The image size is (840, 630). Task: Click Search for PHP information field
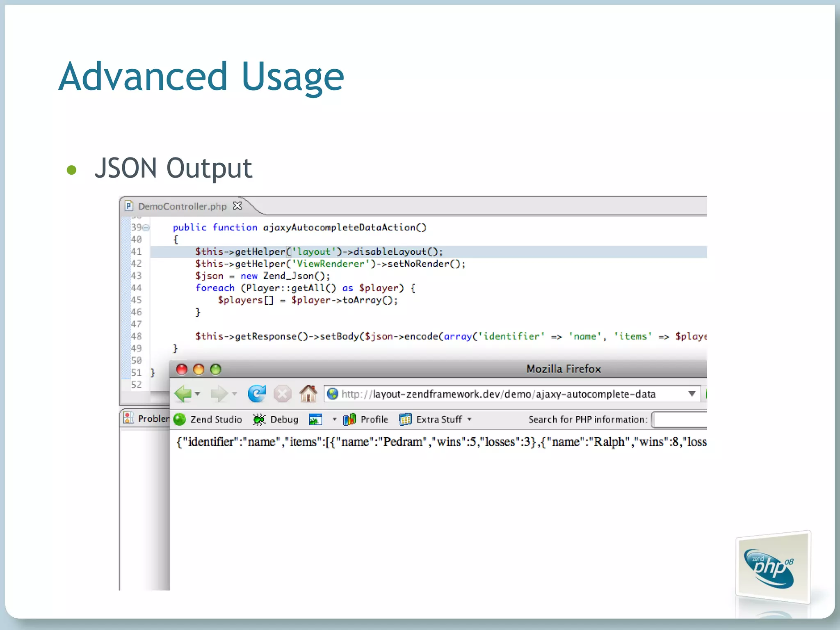[x=680, y=420]
